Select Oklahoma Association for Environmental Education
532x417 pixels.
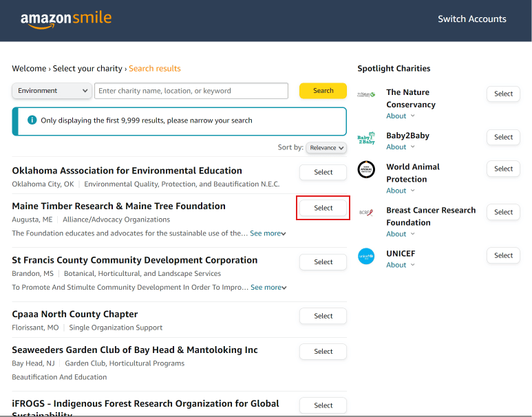tap(323, 173)
